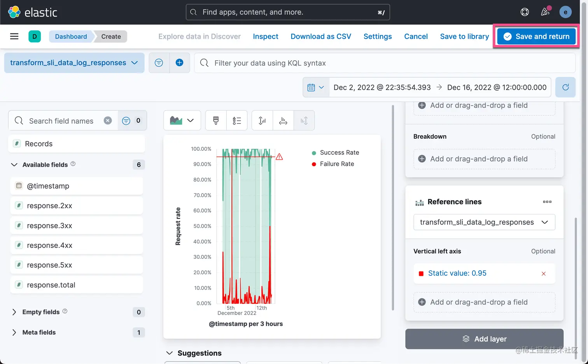The height and width of the screenshot is (364, 588).
Task: Click Explore data in Discover
Action: (199, 37)
